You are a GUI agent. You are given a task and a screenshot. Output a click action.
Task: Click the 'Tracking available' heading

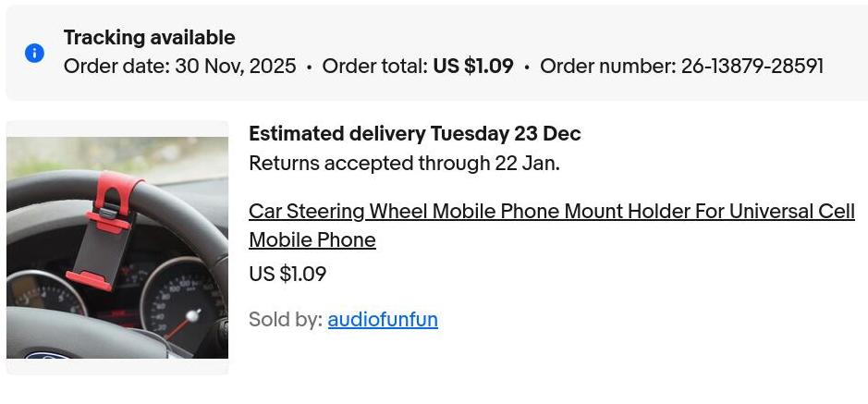tap(149, 38)
